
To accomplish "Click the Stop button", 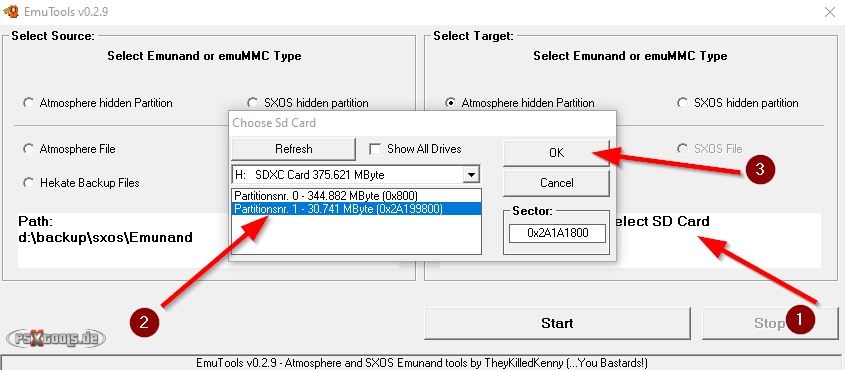I will pos(770,323).
